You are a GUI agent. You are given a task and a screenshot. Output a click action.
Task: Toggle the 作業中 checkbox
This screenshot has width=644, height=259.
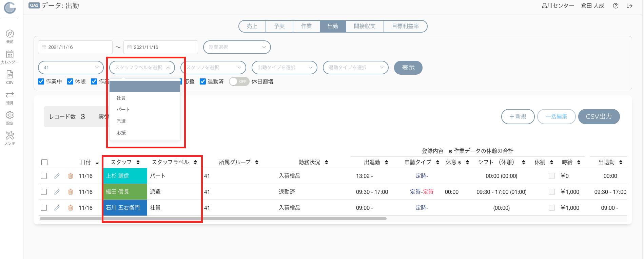[41, 81]
